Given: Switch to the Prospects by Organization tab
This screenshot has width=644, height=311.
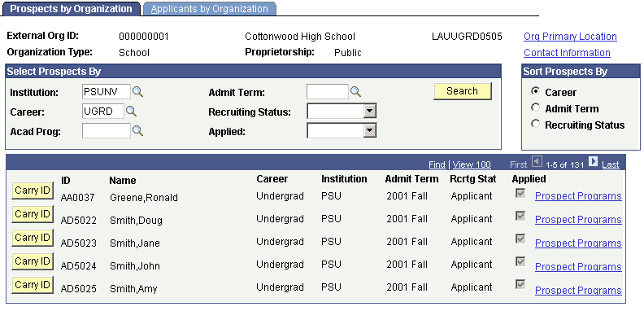Looking at the screenshot, I should click(x=71, y=9).
